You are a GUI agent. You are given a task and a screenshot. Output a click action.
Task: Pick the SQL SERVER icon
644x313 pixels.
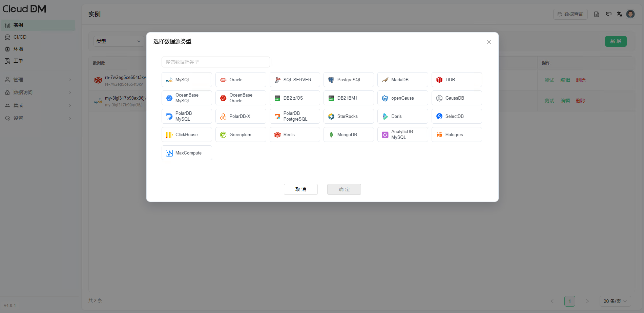277,80
